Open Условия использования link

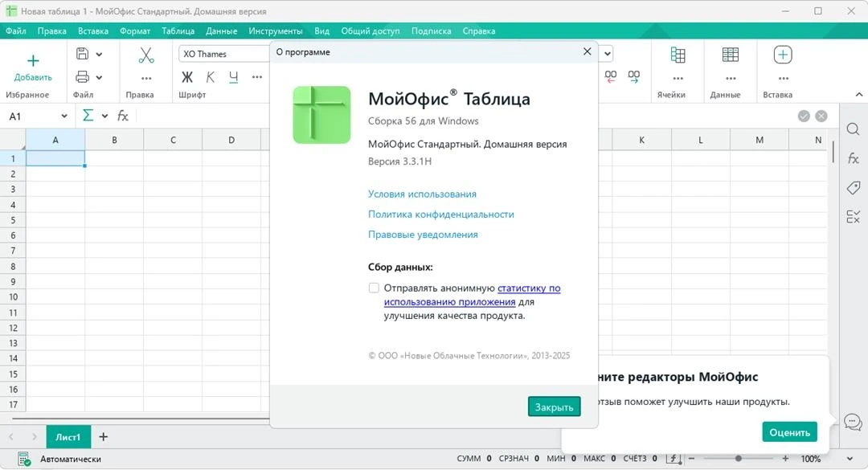click(423, 194)
